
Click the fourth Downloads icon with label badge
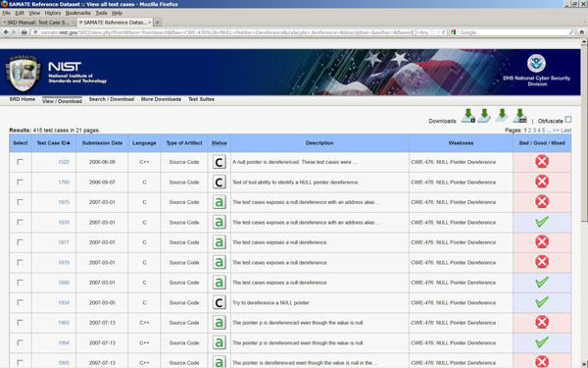(519, 116)
